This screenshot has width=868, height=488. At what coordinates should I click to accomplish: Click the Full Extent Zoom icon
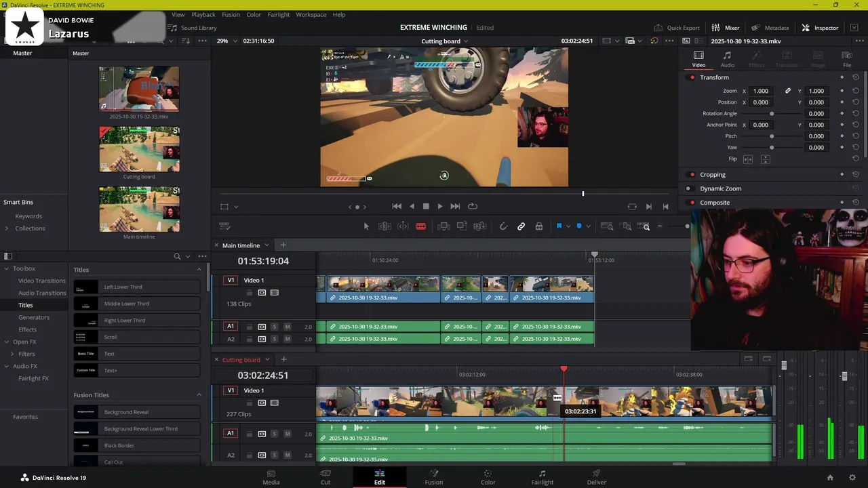click(607, 226)
